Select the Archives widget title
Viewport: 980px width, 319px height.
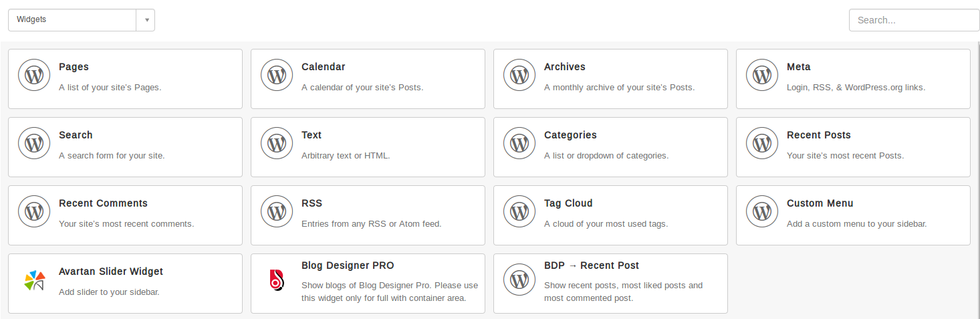(x=565, y=67)
